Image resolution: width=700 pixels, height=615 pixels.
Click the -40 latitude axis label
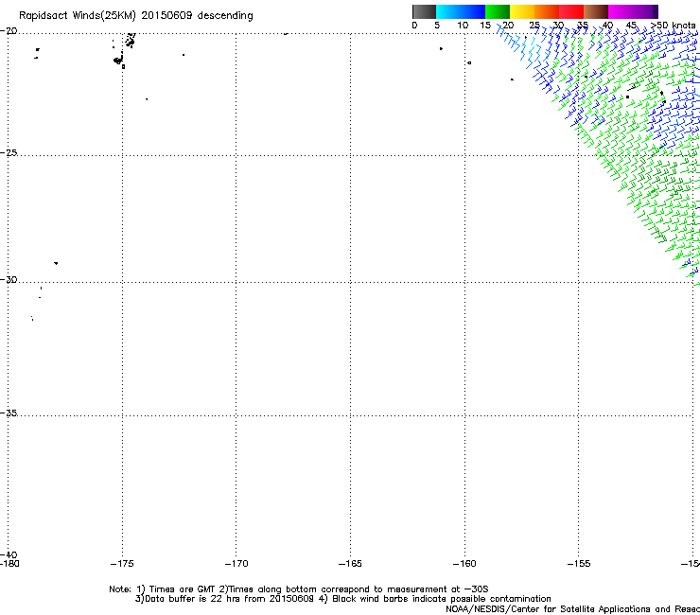[9, 555]
